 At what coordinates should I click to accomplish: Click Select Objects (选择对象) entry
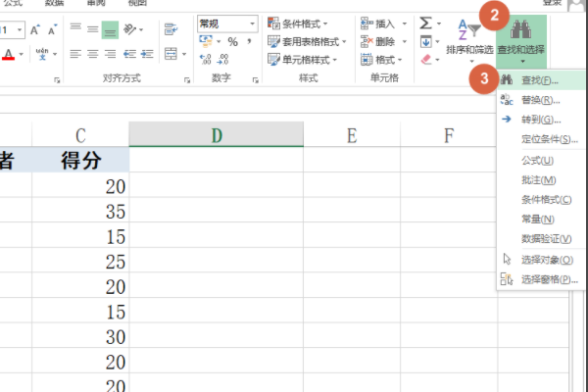click(542, 259)
